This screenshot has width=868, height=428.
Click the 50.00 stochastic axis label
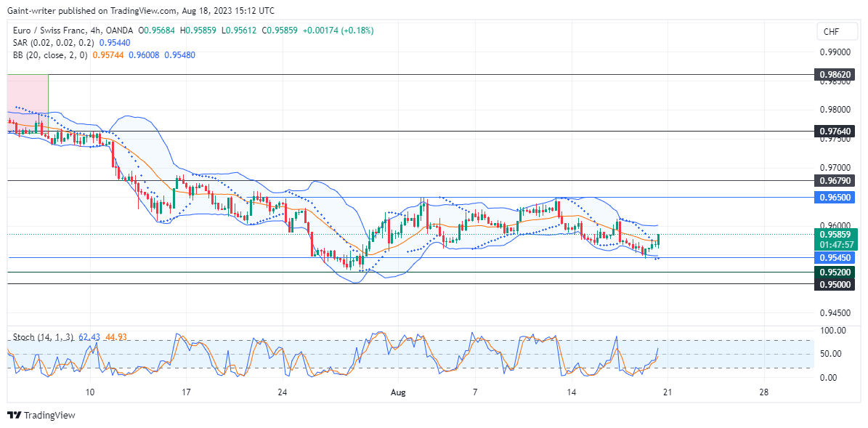click(x=830, y=353)
